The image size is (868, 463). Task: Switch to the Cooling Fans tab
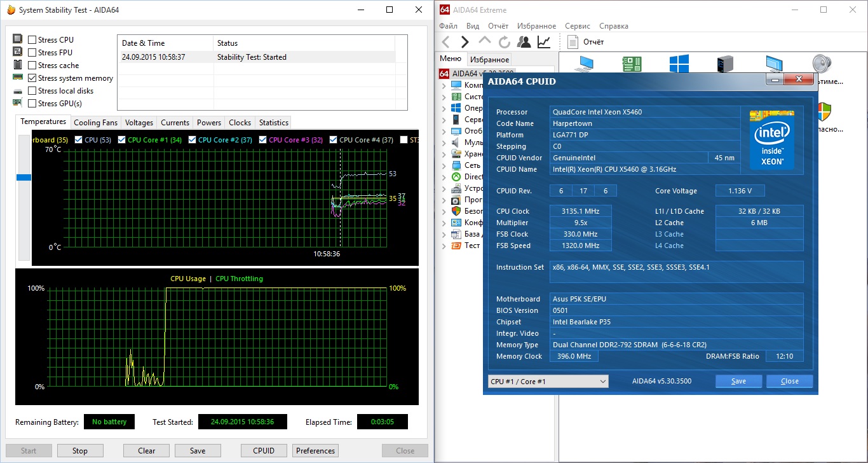pos(95,123)
